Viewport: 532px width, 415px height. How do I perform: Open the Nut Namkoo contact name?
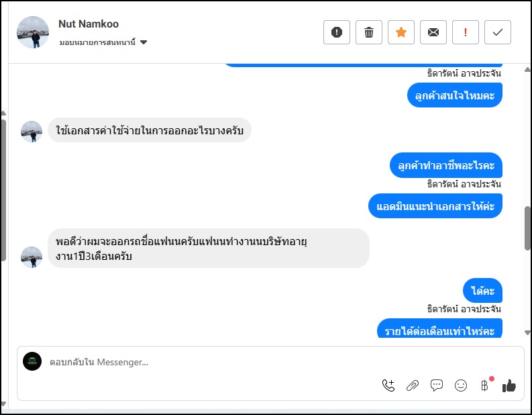[89, 24]
